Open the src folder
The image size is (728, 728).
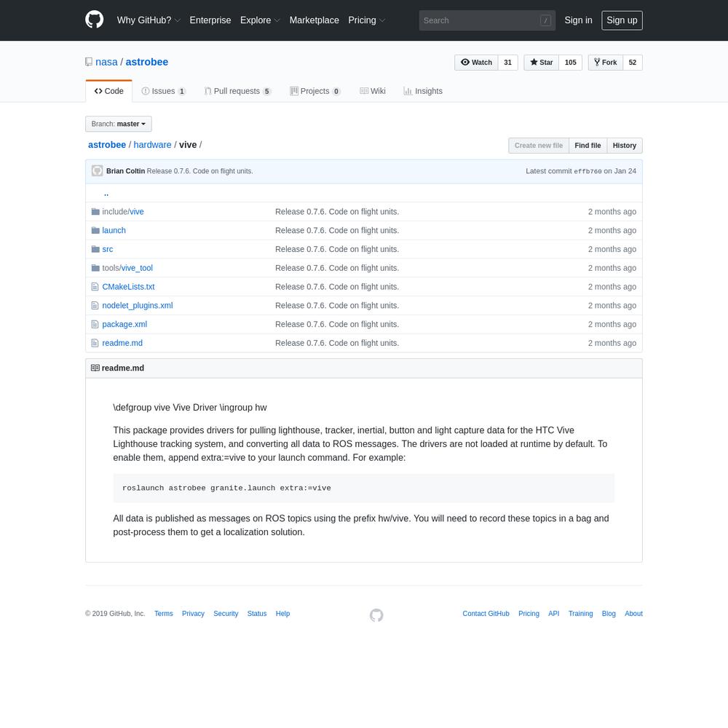point(107,249)
